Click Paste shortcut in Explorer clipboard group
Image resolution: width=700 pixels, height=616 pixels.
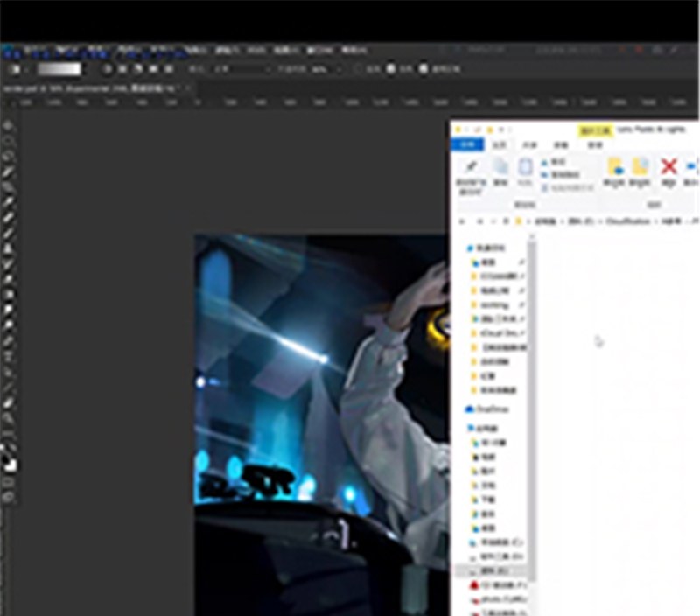coord(568,188)
